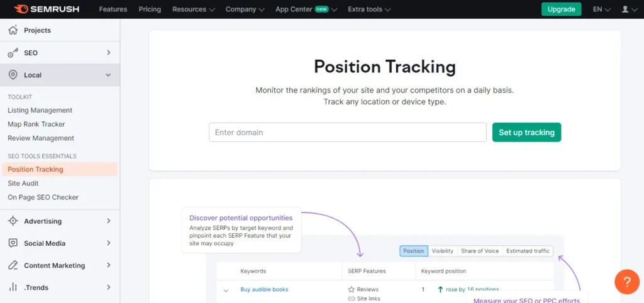This screenshot has height=303, width=644.
Task: Open Review Management tool
Action: [x=41, y=138]
